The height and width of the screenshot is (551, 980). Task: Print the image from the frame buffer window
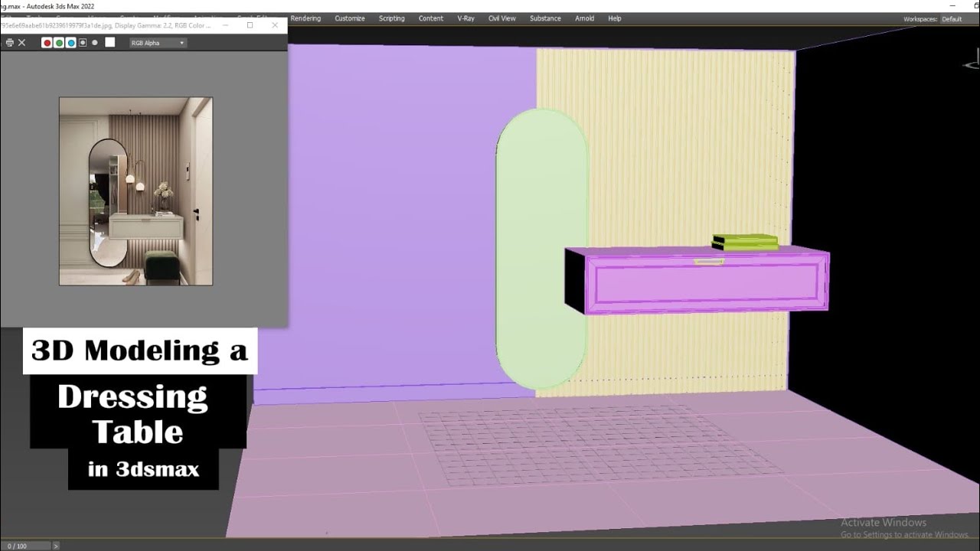pos(9,43)
